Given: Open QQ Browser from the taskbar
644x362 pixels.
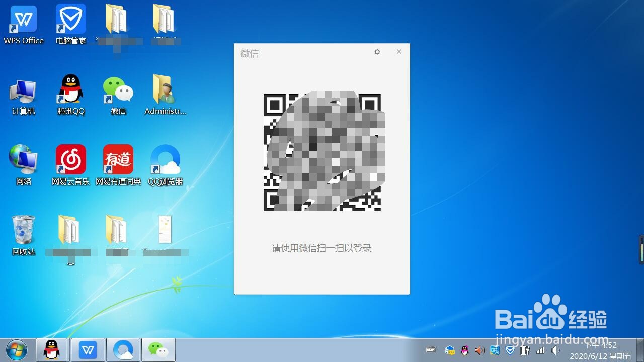Looking at the screenshot, I should click(x=123, y=350).
